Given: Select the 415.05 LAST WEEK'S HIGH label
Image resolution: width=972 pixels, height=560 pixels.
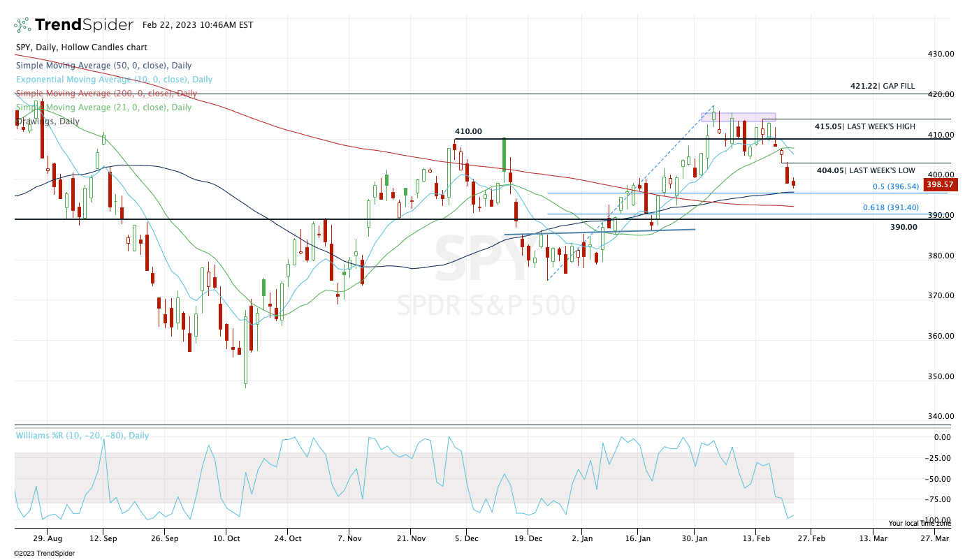Looking at the screenshot, I should coord(864,126).
